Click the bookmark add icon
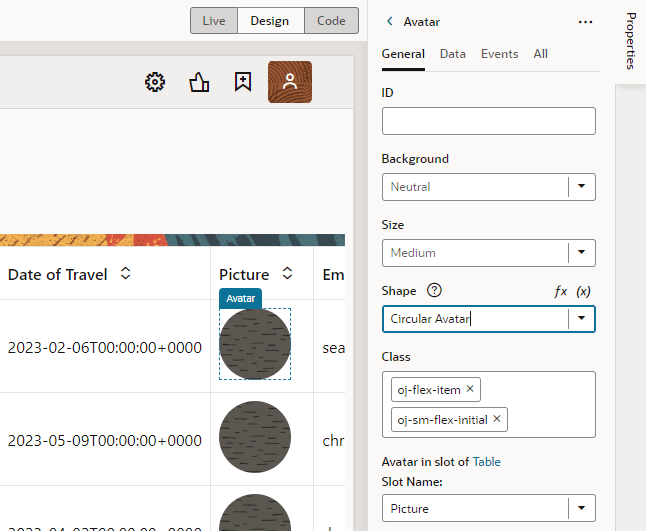 pos(243,82)
